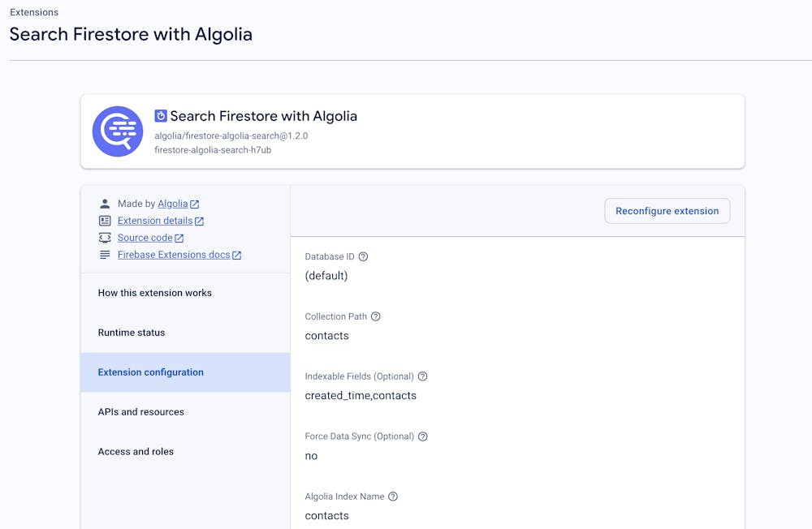
Task: Click the Reconfigure extension button
Action: coord(667,210)
